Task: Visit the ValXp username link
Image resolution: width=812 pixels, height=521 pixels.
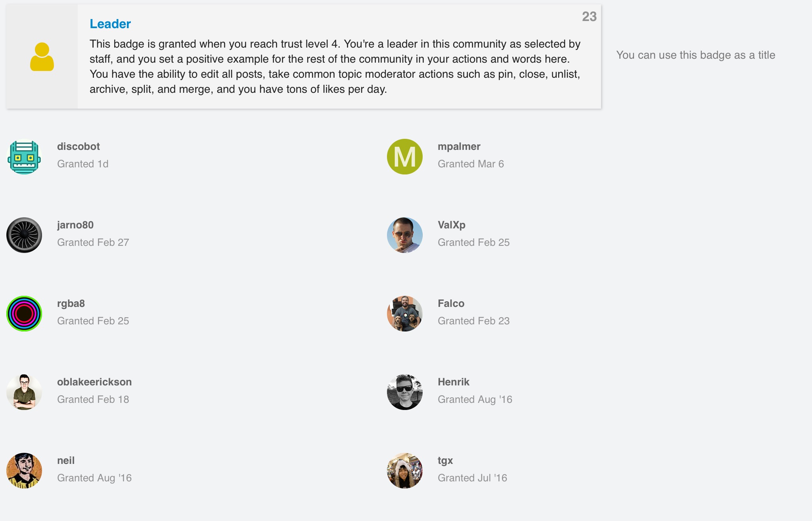Action: [x=451, y=225]
